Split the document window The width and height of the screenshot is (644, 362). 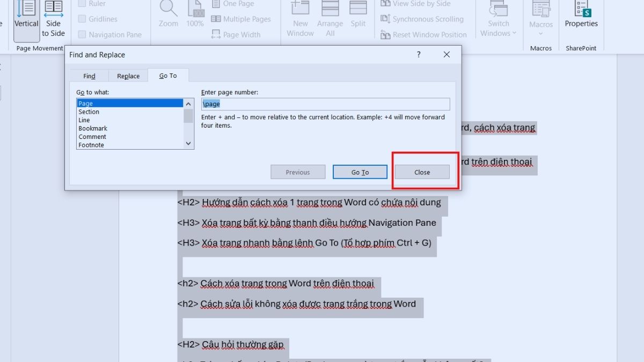[x=358, y=15]
